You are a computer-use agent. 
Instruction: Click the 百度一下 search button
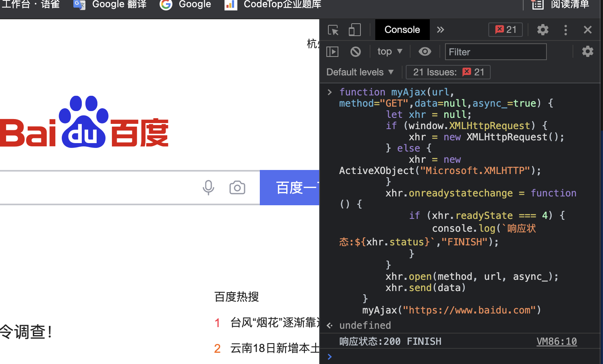tap(289, 188)
